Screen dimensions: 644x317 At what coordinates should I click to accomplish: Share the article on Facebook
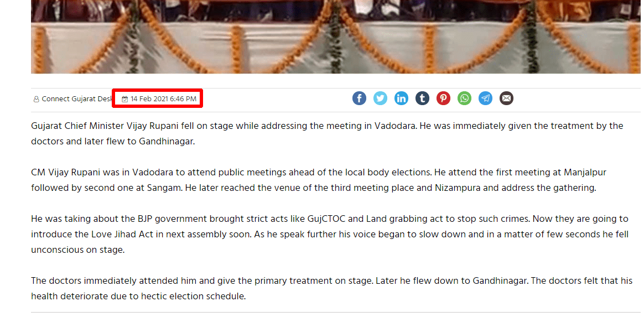click(x=359, y=98)
